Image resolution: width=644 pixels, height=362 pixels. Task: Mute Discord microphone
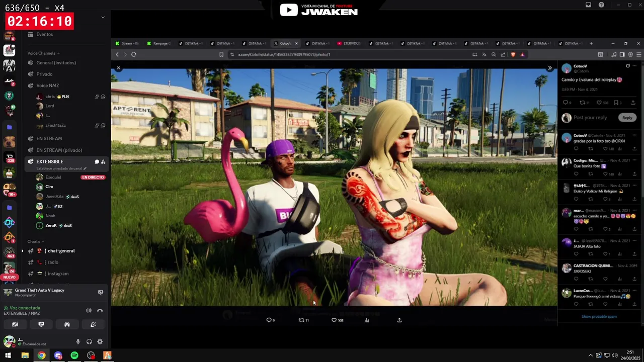pyautogui.click(x=78, y=342)
